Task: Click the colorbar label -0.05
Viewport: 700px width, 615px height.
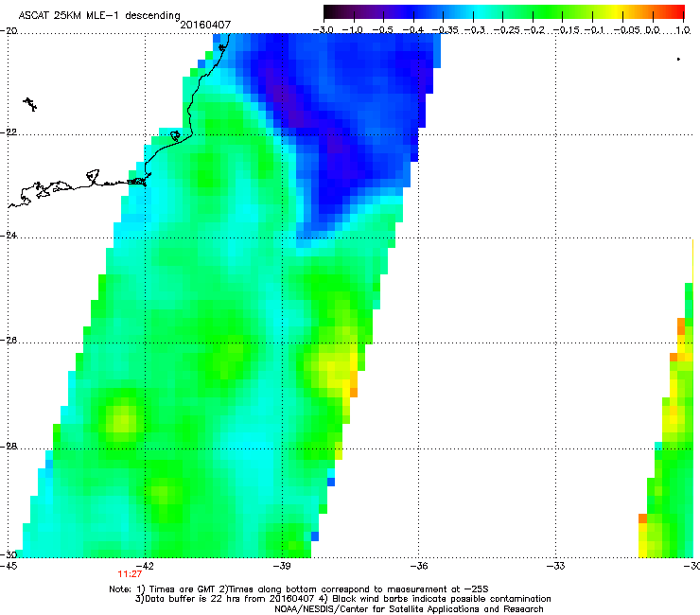Action: (627, 30)
